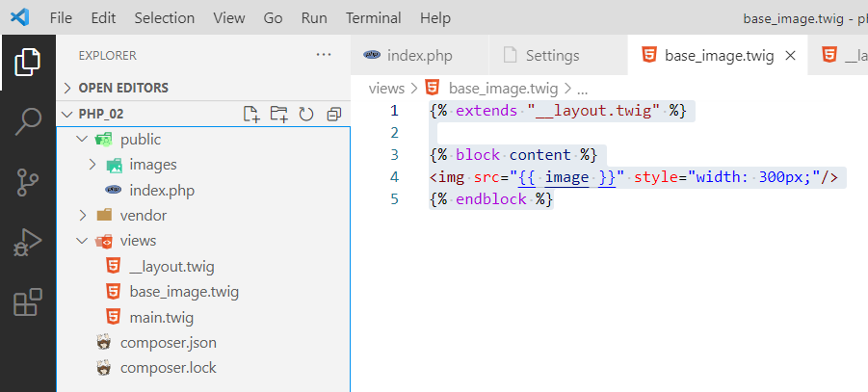Image resolution: width=868 pixels, height=392 pixels.
Task: Expand the images folder
Action: [x=92, y=165]
